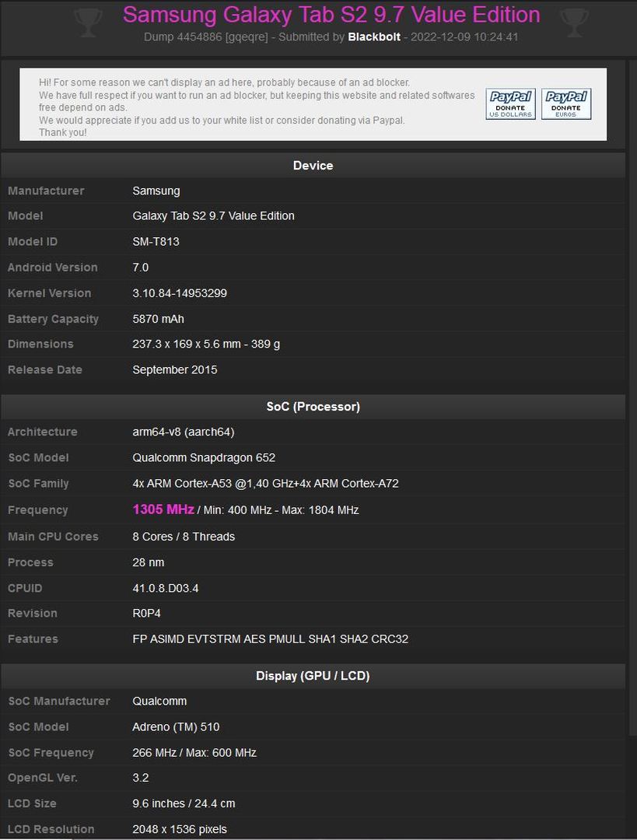Viewport: 637px width, 840px height.
Task: Click the Android Version value '7.0'
Action: click(140, 268)
